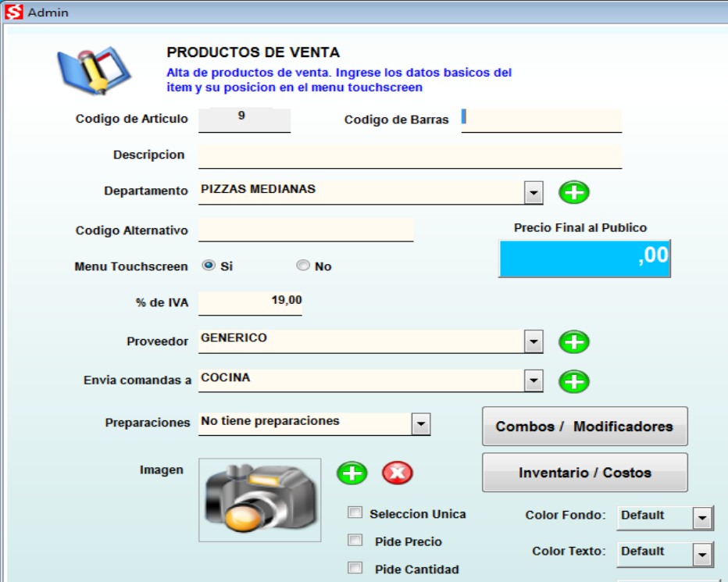The height and width of the screenshot is (582, 728).
Task: Add a product image with the green plus
Action: pyautogui.click(x=352, y=473)
